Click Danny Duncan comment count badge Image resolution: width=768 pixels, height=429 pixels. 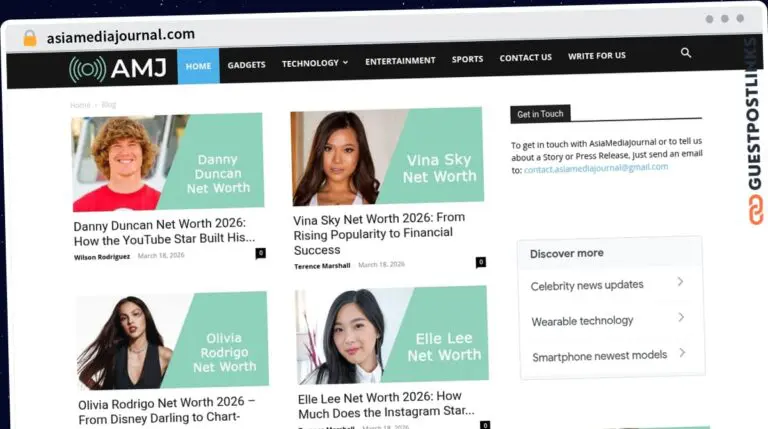(261, 253)
